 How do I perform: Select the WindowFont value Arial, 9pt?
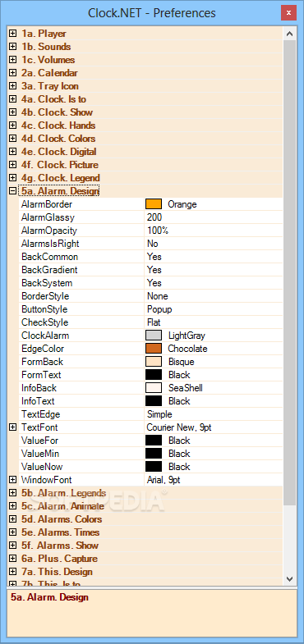[x=164, y=480]
